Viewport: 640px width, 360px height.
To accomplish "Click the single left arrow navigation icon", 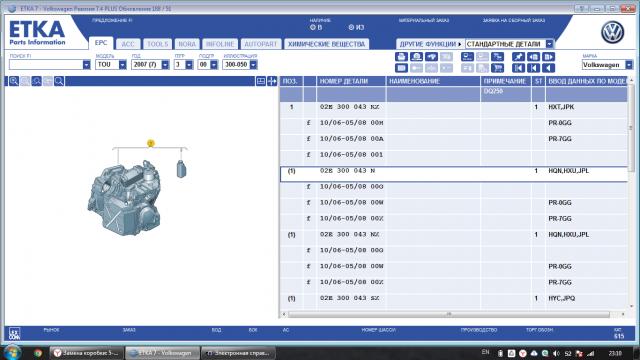I will (x=549, y=68).
